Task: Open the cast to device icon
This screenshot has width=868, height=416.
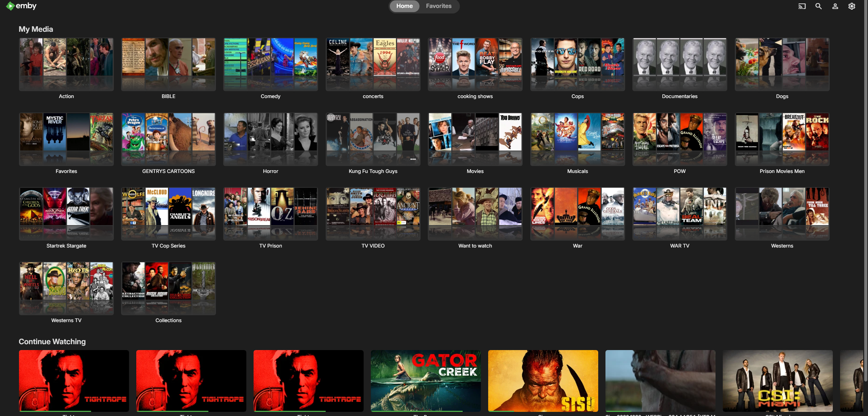Action: tap(802, 6)
